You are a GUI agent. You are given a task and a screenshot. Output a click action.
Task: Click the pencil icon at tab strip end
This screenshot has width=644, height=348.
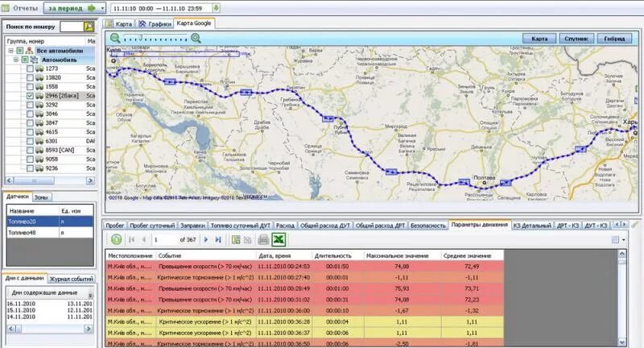click(634, 224)
